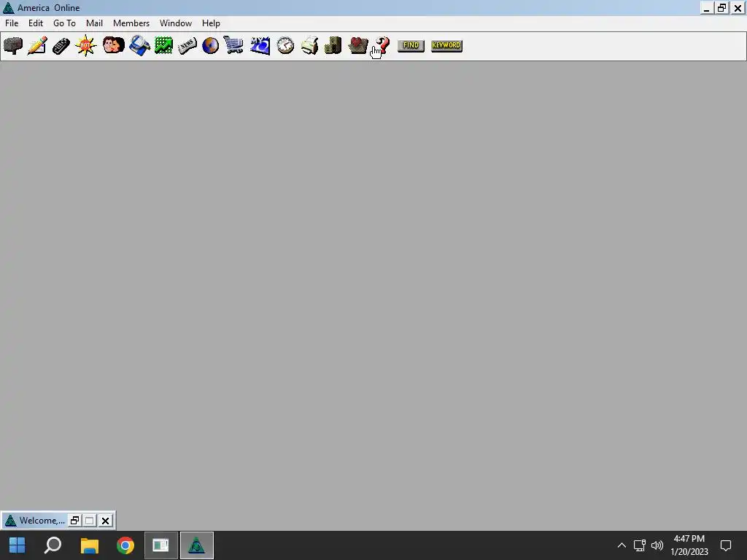Open the Windows Start menu
Viewport: 747px width, 560px height.
point(18,545)
